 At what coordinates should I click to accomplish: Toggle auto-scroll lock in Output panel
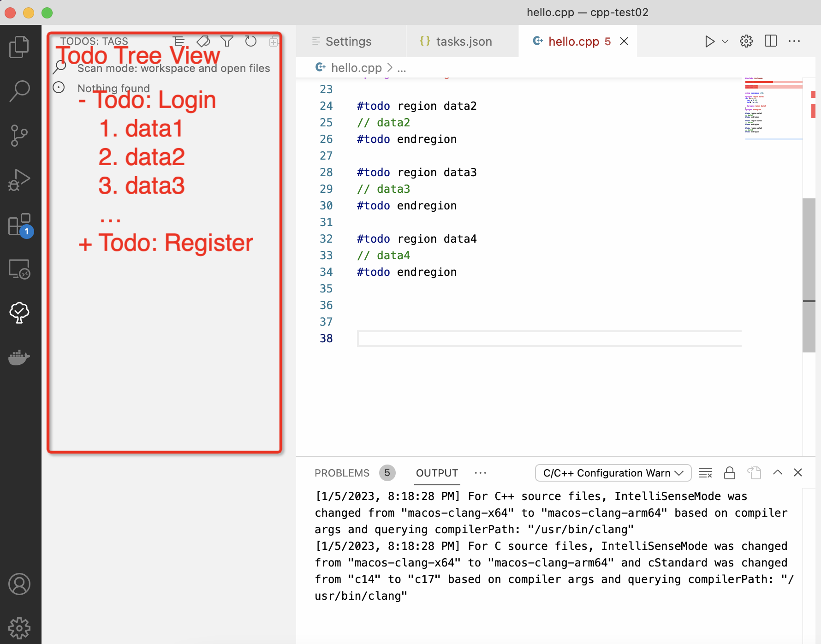coord(730,473)
